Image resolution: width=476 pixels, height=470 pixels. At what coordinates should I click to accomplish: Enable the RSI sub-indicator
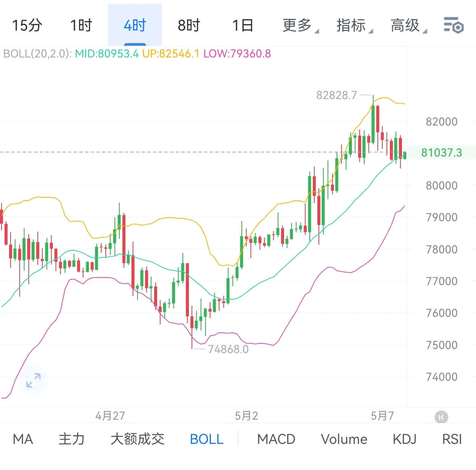pyautogui.click(x=452, y=439)
